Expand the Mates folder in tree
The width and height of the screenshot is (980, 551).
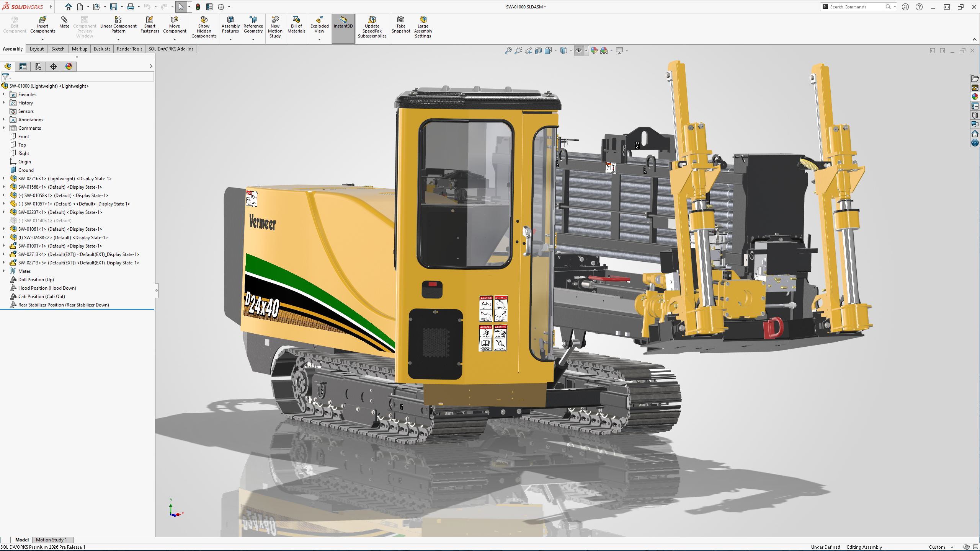point(4,271)
